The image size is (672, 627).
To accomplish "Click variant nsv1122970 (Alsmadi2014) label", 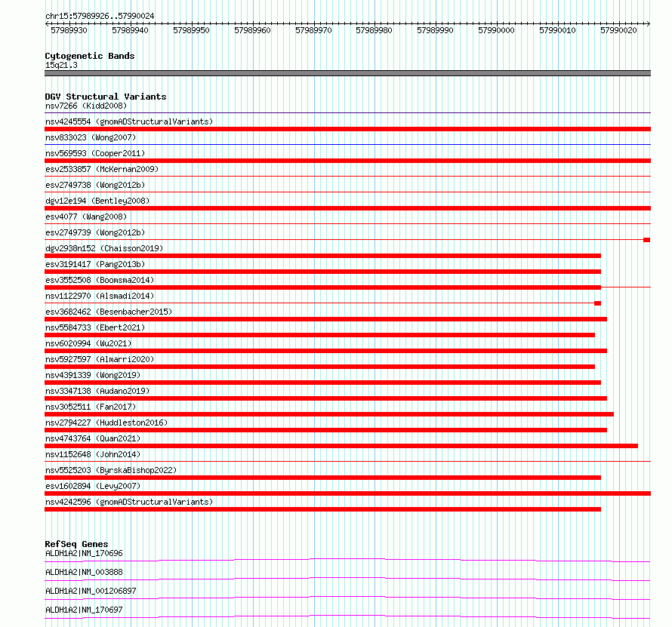I will 100,296.
